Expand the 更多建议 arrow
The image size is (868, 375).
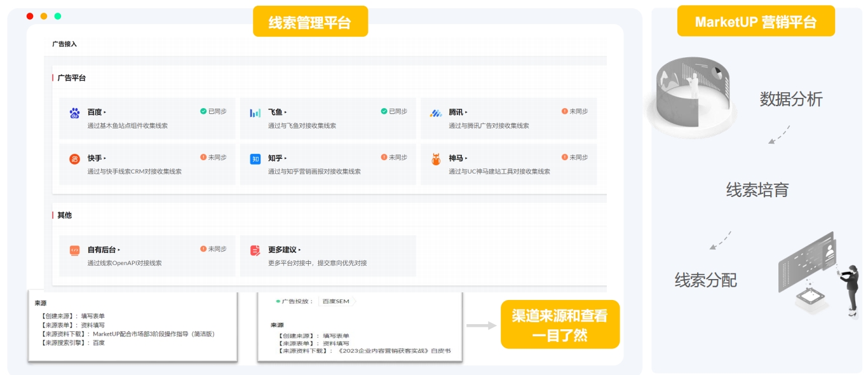299,250
